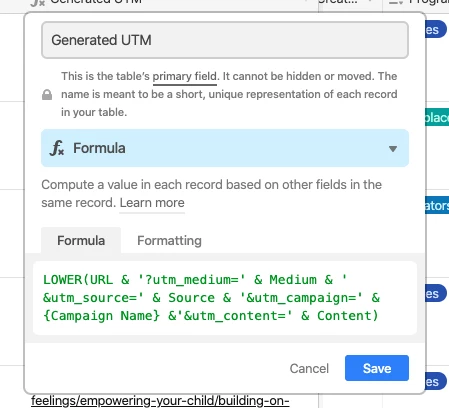Save the formula field changes
Viewport: 449px width, 408px height.
[377, 368]
